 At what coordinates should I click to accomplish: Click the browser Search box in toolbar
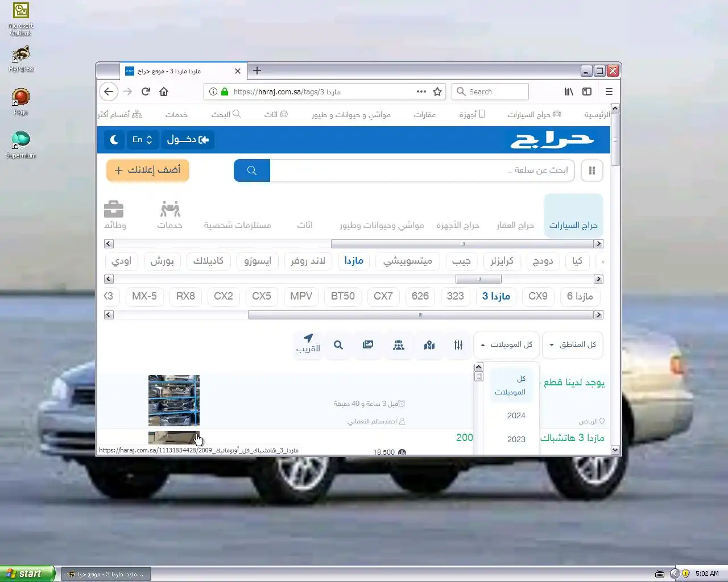490,92
